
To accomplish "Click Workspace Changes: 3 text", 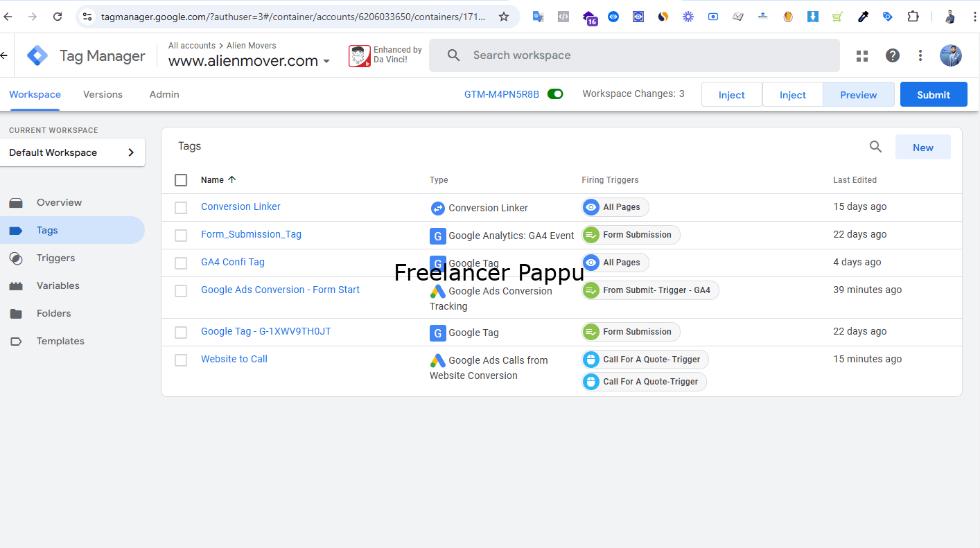I will pos(633,94).
